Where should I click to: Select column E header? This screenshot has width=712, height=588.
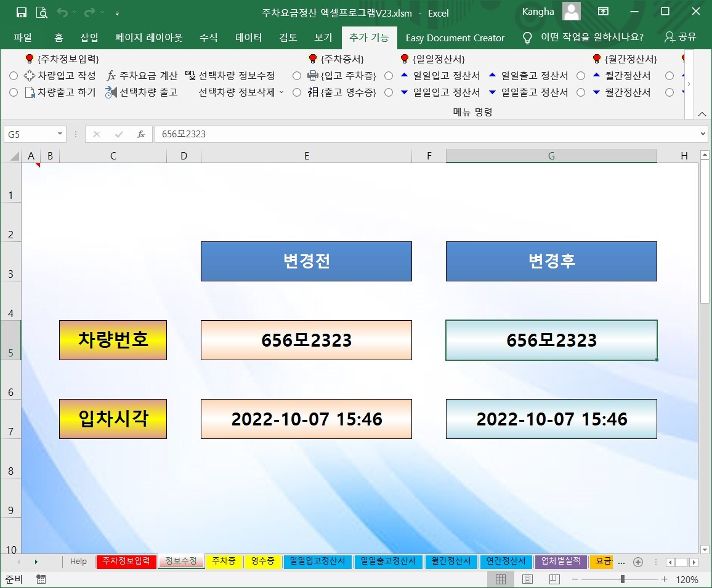click(307, 156)
